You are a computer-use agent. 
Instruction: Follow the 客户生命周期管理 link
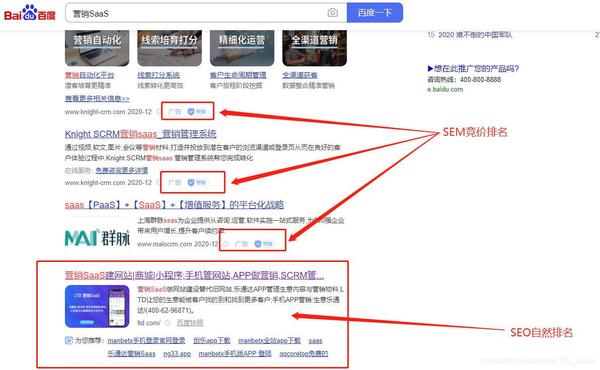click(x=238, y=75)
